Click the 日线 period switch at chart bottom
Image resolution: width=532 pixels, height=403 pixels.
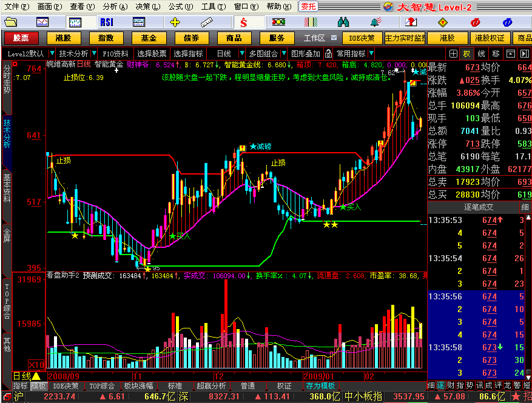(27, 376)
